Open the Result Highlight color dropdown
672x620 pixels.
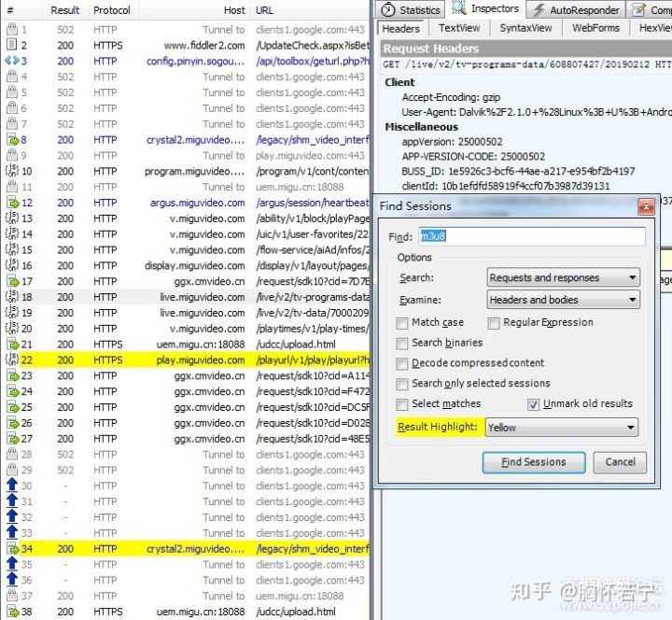click(563, 428)
